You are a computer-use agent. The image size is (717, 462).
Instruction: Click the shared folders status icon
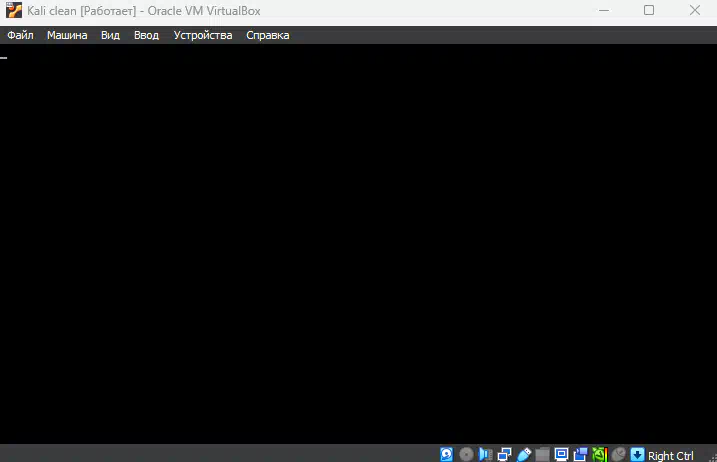(542, 454)
